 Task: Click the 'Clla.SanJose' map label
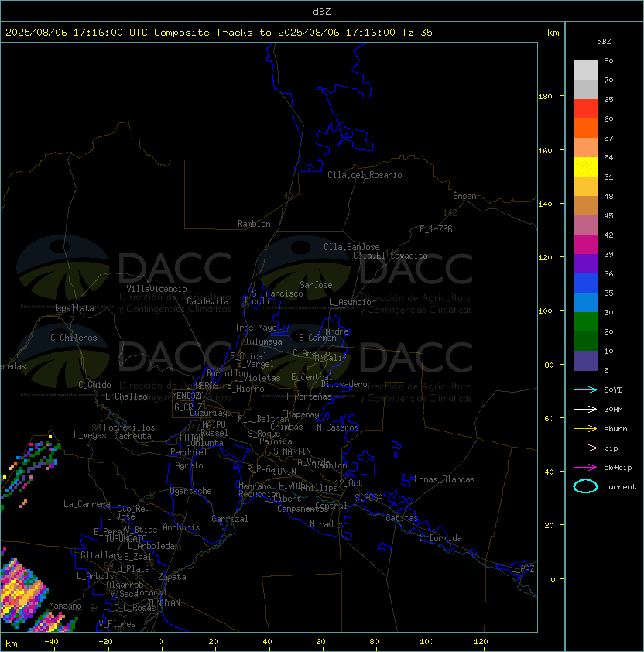click(x=351, y=247)
